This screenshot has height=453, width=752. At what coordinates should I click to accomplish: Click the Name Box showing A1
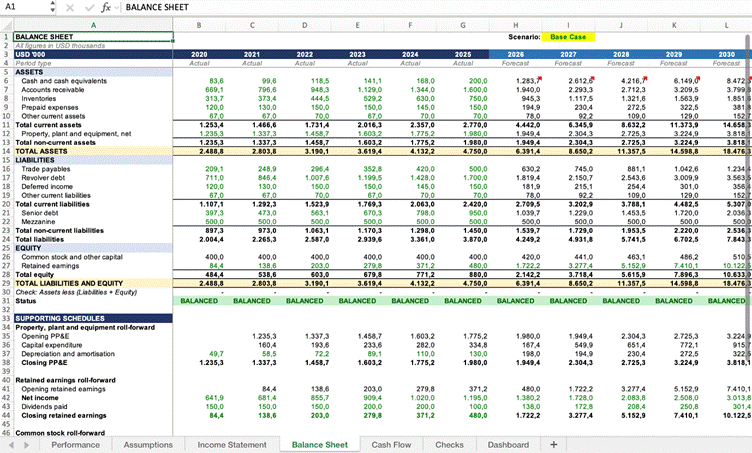(x=25, y=7)
